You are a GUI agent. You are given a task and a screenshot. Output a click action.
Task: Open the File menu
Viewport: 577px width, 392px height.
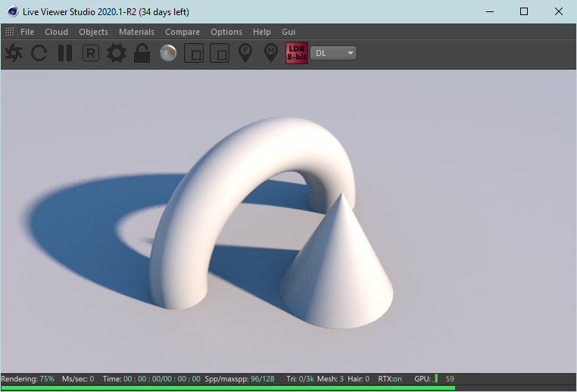[x=27, y=32]
